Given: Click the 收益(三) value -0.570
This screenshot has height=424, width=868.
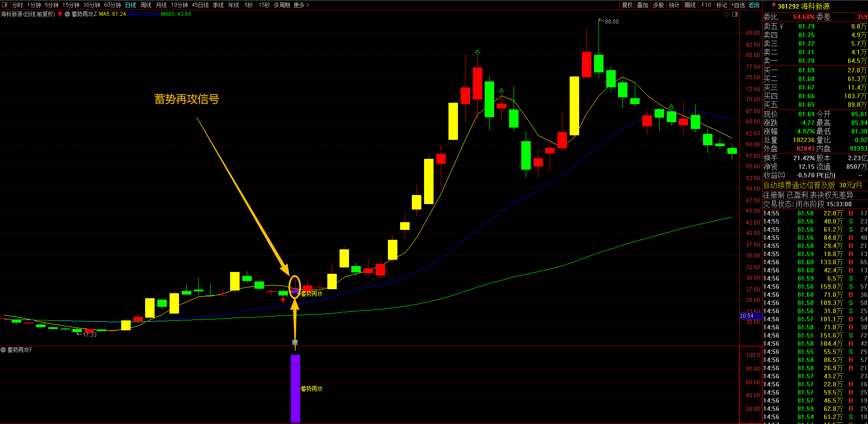Looking at the screenshot, I should coord(805,176).
